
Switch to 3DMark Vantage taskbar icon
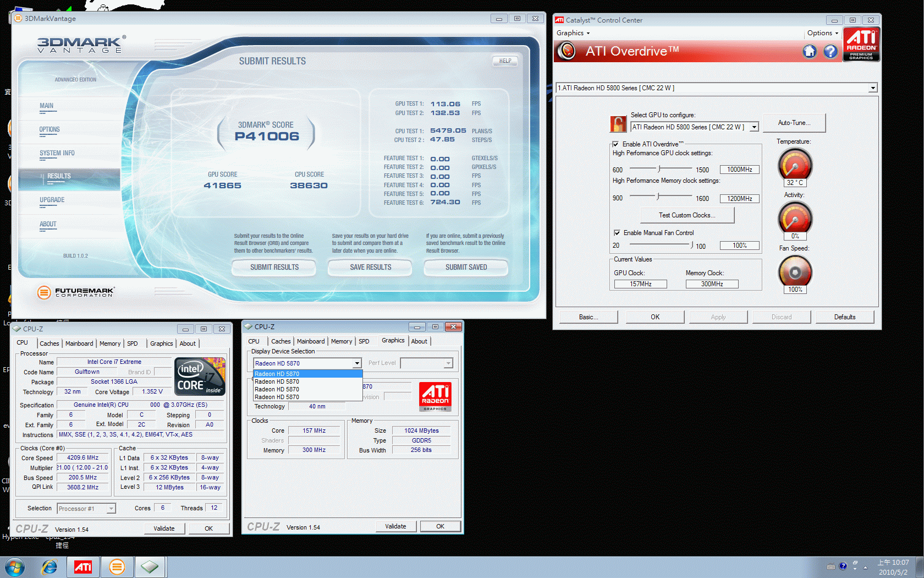117,567
